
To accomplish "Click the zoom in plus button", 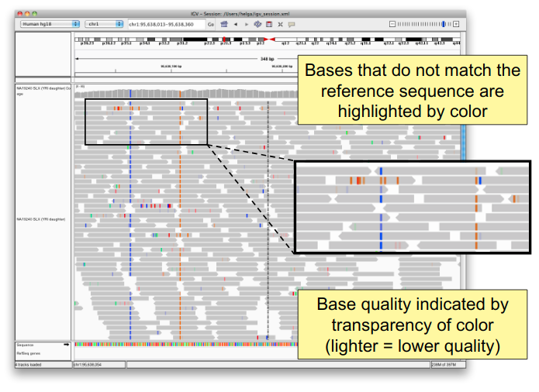I will tap(456, 24).
